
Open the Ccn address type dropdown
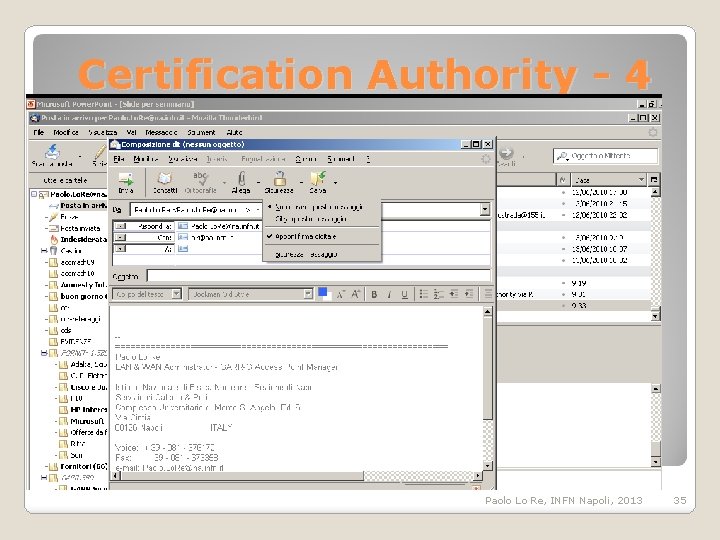coord(120,237)
